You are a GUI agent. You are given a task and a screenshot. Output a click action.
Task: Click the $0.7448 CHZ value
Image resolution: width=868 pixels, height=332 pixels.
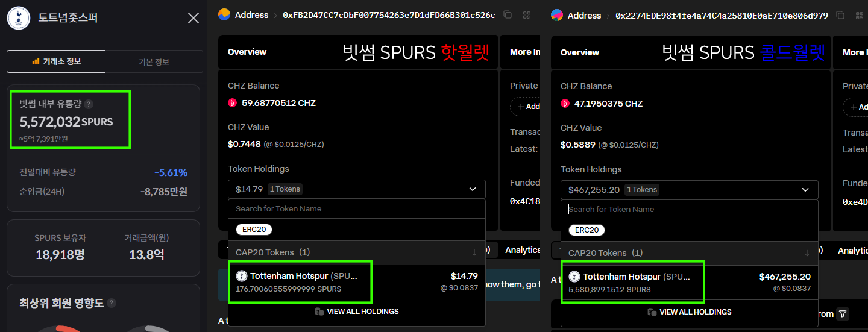244,144
